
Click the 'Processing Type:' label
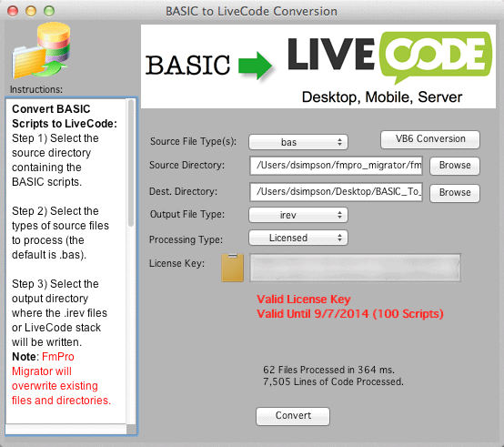pos(186,239)
